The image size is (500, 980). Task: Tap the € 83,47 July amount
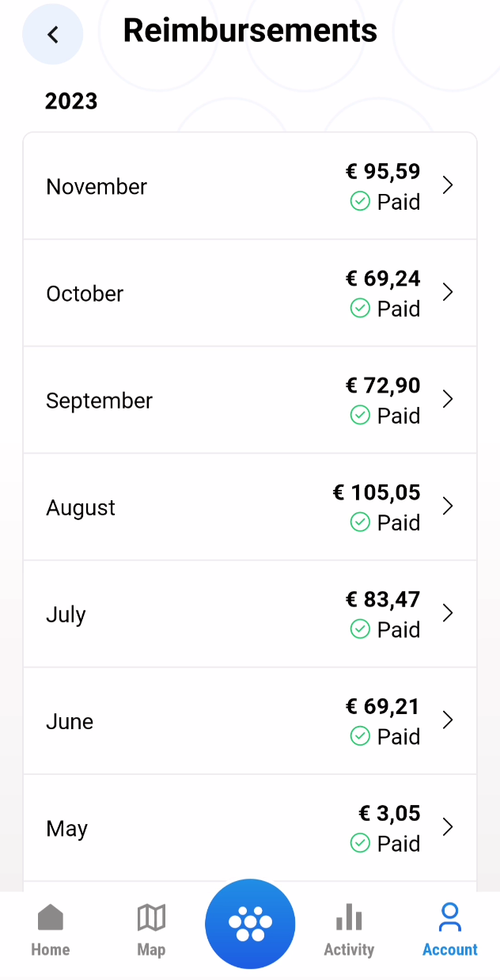tap(383, 599)
